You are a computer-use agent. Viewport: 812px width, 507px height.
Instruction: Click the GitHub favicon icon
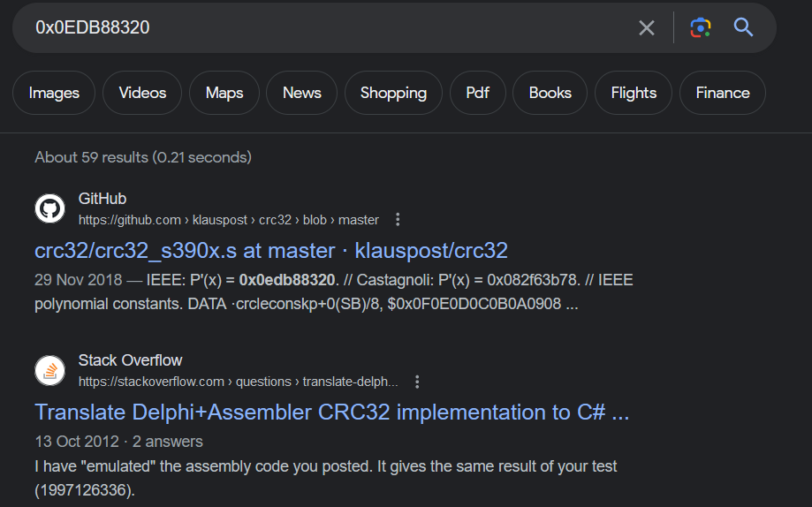click(x=50, y=208)
